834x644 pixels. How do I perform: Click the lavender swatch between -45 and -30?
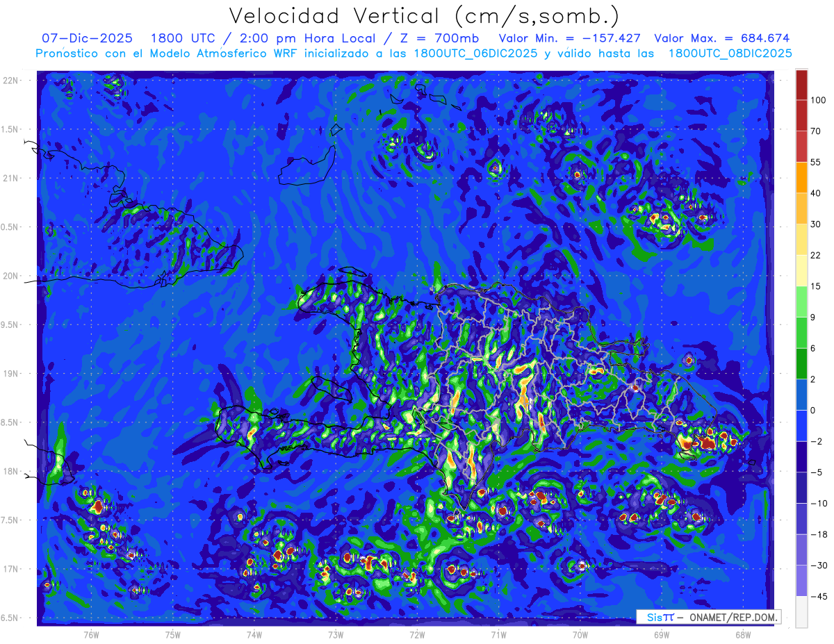tap(801, 581)
